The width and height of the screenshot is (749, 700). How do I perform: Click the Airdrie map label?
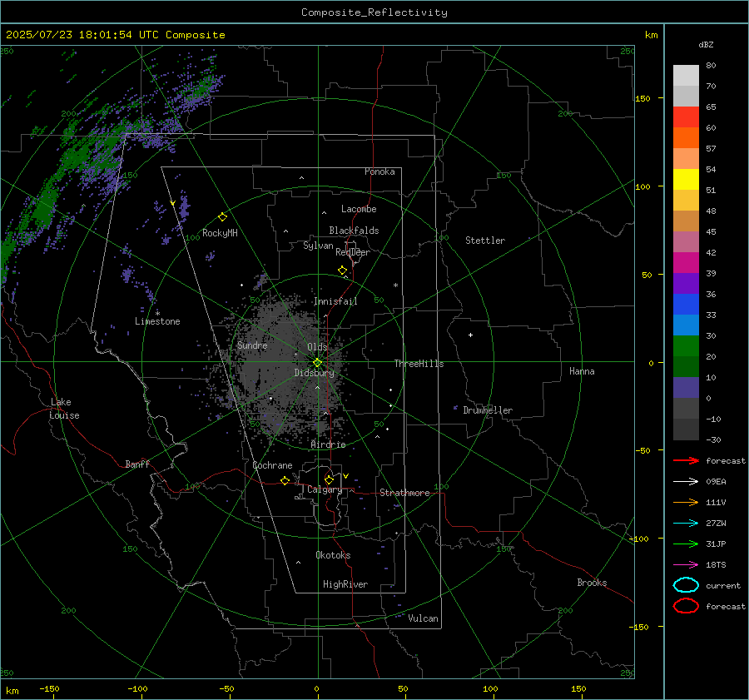pyautogui.click(x=328, y=444)
